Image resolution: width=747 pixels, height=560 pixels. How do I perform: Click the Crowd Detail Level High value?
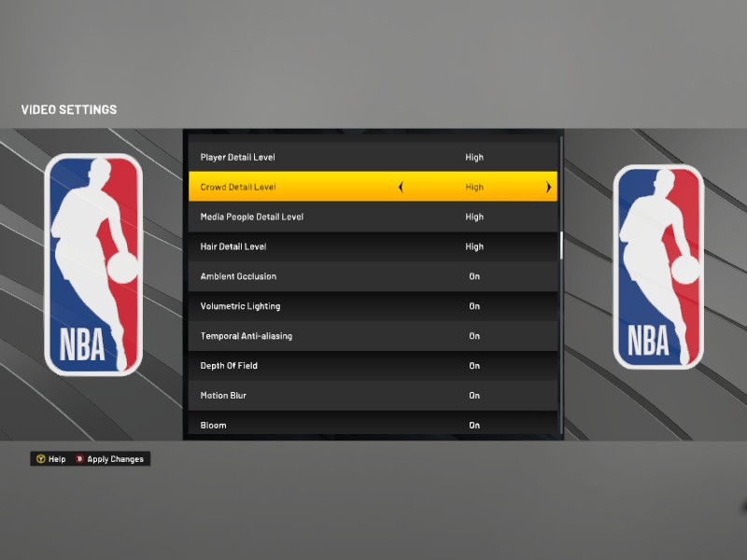pyautogui.click(x=474, y=188)
